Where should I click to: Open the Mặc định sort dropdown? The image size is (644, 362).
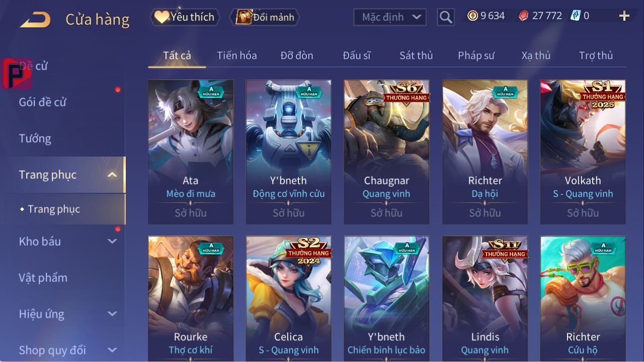point(390,17)
